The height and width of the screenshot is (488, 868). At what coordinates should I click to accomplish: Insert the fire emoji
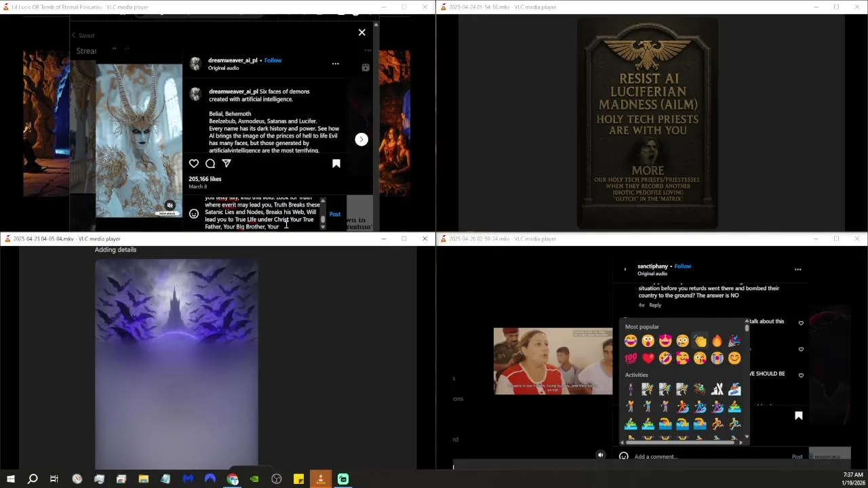tap(717, 341)
